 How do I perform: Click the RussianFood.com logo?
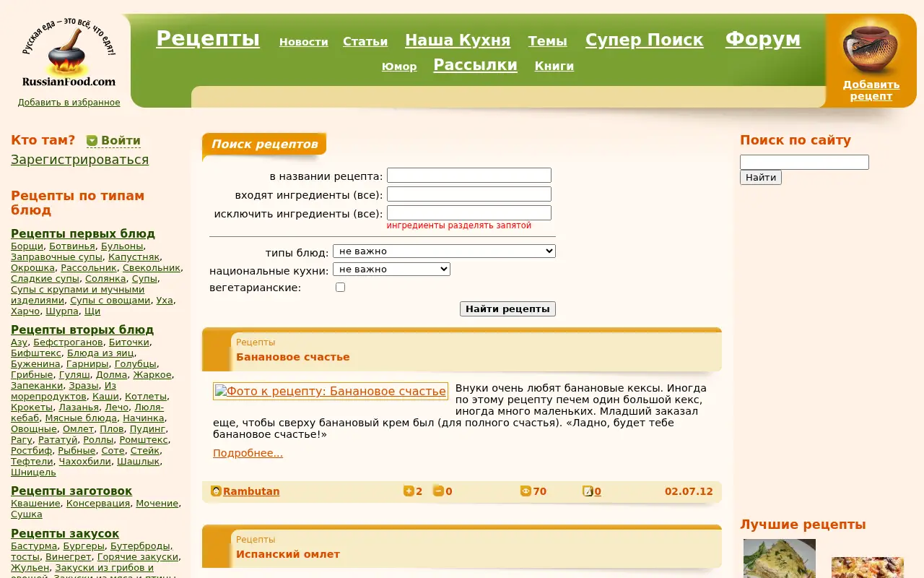click(69, 53)
